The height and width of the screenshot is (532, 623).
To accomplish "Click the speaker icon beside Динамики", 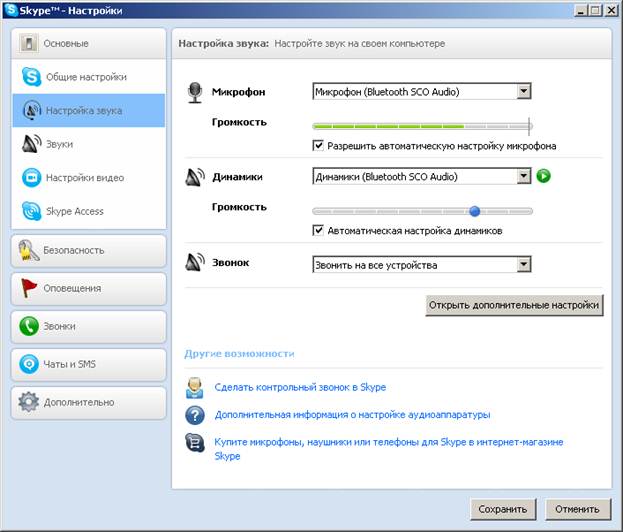I will click(x=195, y=177).
